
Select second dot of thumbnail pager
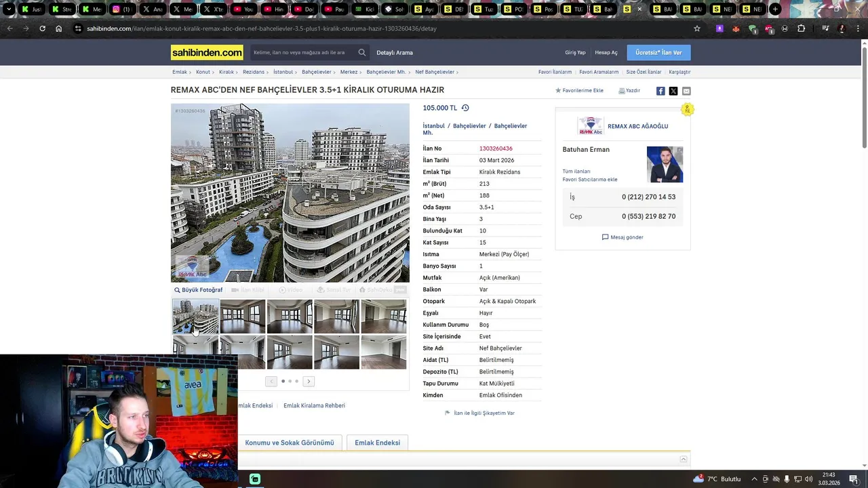(290, 382)
